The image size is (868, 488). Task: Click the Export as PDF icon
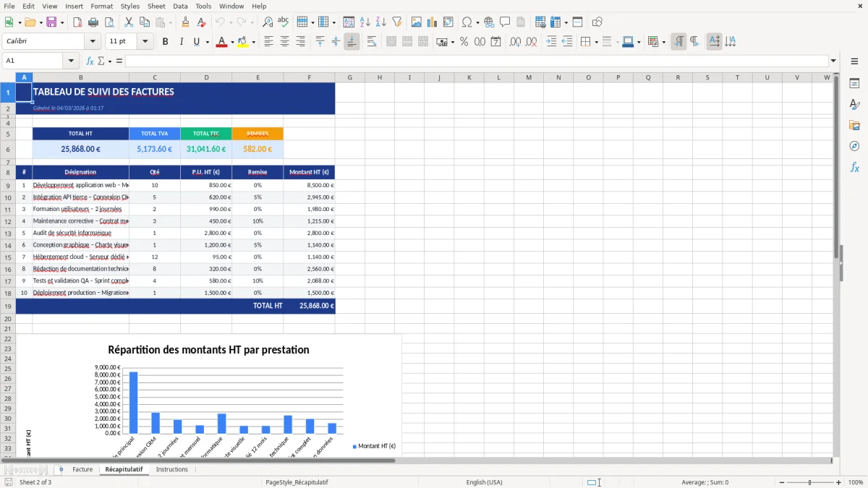pyautogui.click(x=77, y=22)
